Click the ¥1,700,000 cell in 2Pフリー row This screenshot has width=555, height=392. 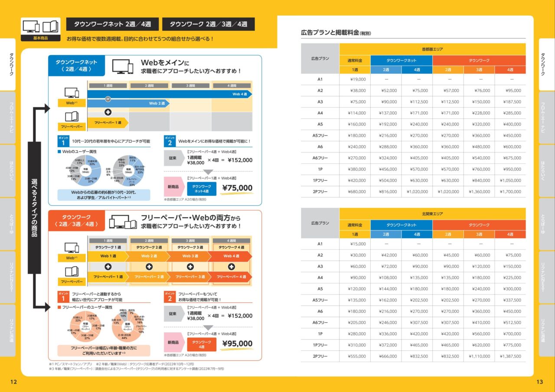coord(510,192)
